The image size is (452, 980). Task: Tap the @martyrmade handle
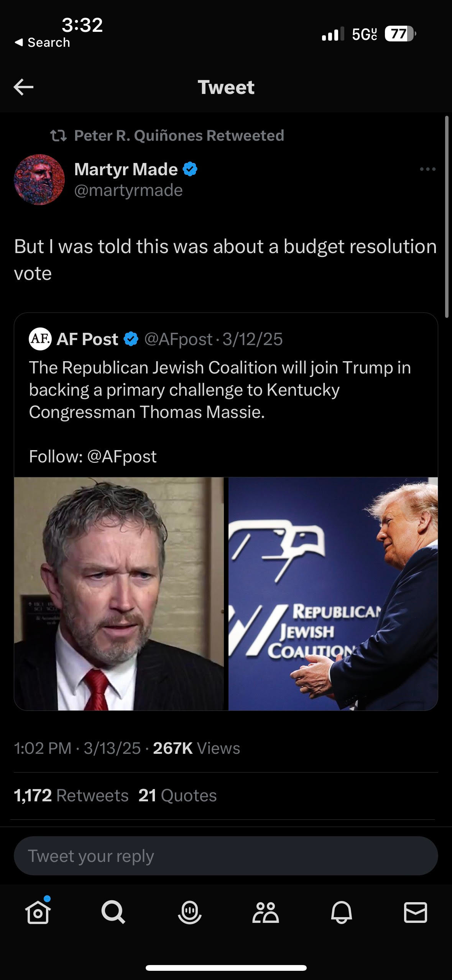coord(128,190)
